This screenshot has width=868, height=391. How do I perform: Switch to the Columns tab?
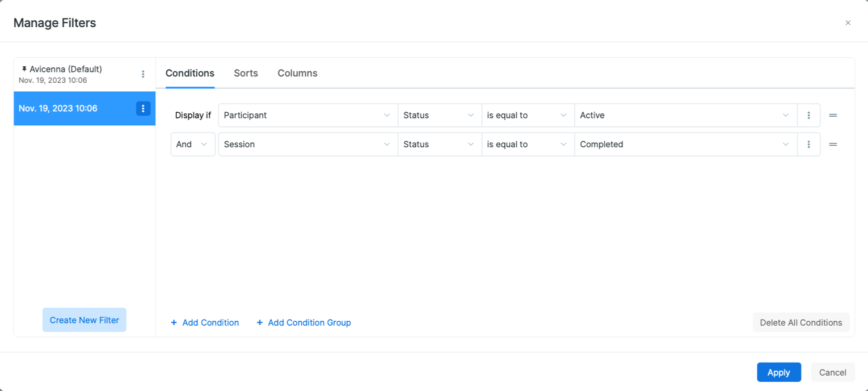point(297,73)
